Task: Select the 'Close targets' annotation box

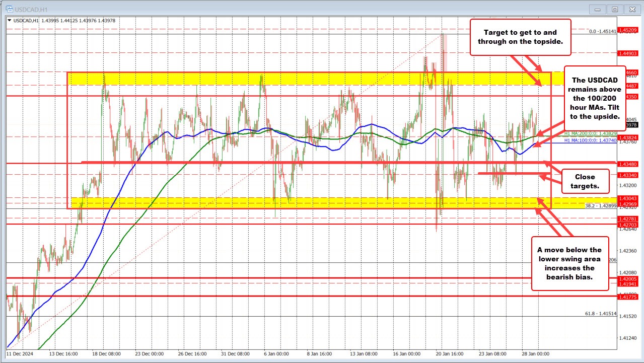Action: click(x=585, y=181)
